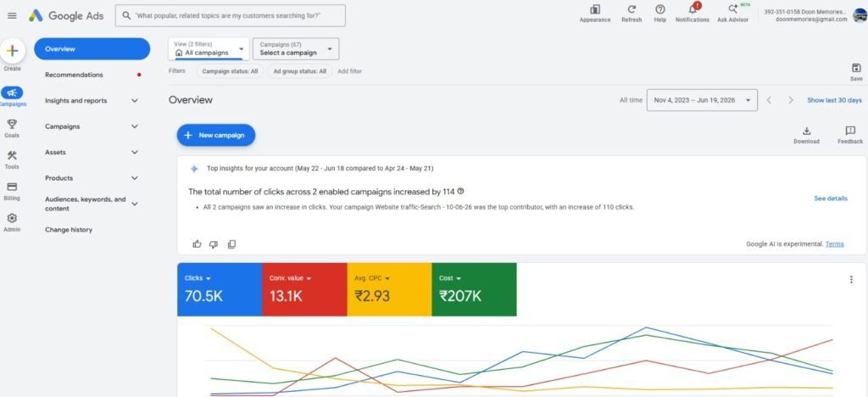The height and width of the screenshot is (397, 868).
Task: Click the Overview page heading
Action: [x=191, y=100]
